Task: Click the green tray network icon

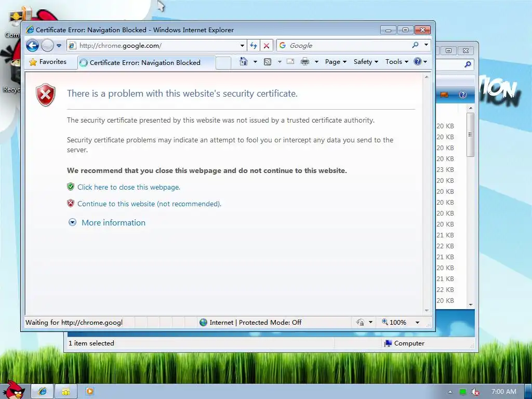Action: tap(463, 392)
